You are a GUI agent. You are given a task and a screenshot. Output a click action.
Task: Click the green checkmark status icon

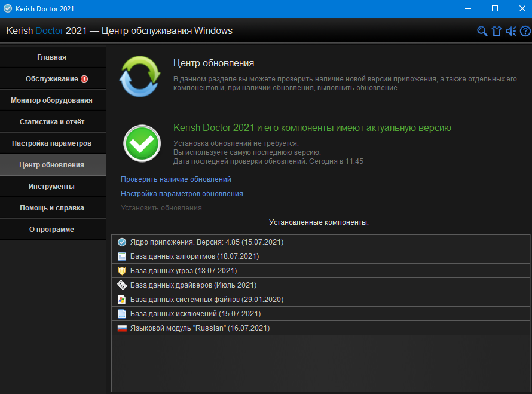[x=142, y=143]
